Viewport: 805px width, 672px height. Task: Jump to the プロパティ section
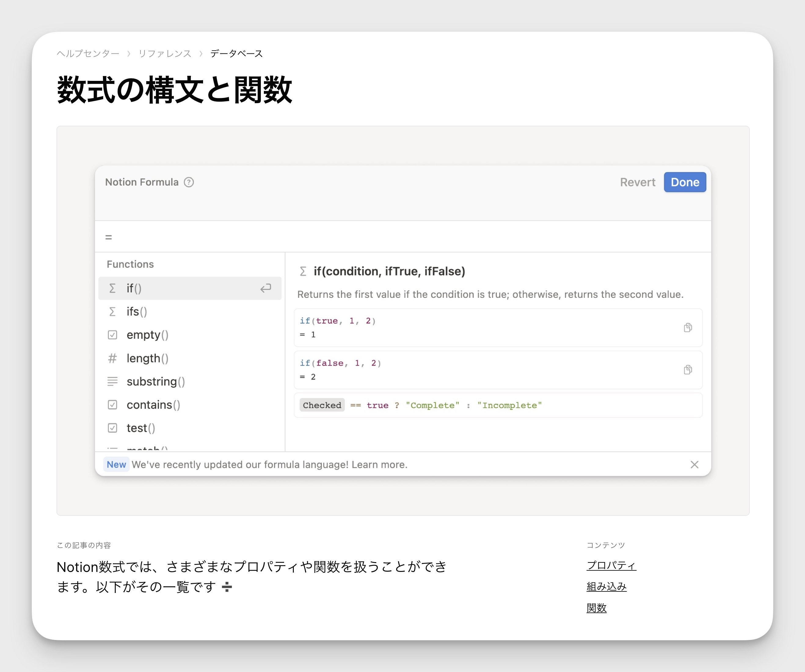click(x=611, y=565)
